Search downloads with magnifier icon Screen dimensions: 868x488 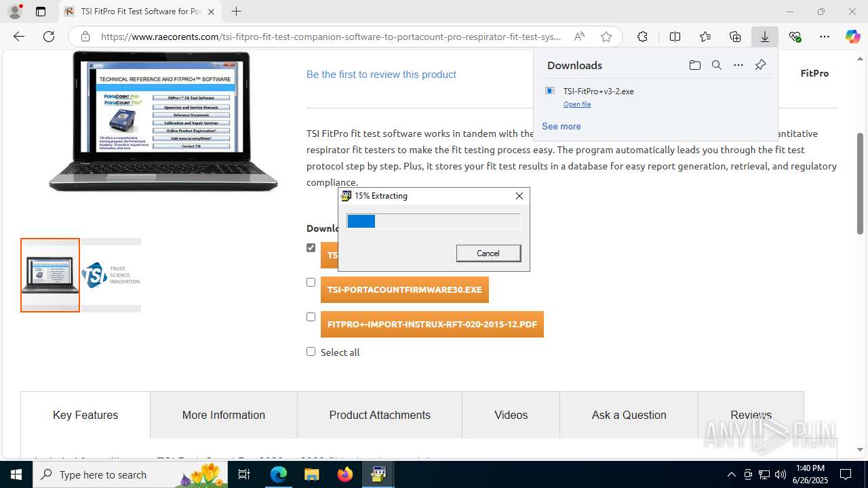[x=716, y=65]
